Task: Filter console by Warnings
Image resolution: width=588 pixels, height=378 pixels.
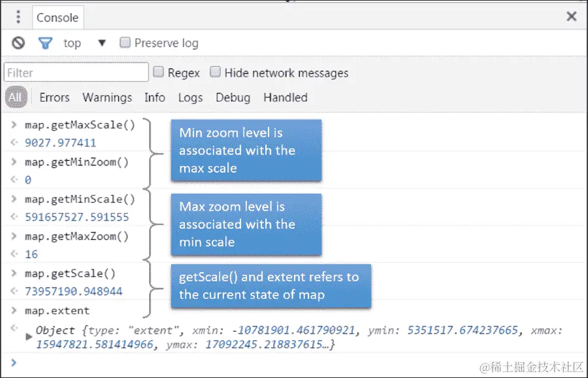Action: 107,97
